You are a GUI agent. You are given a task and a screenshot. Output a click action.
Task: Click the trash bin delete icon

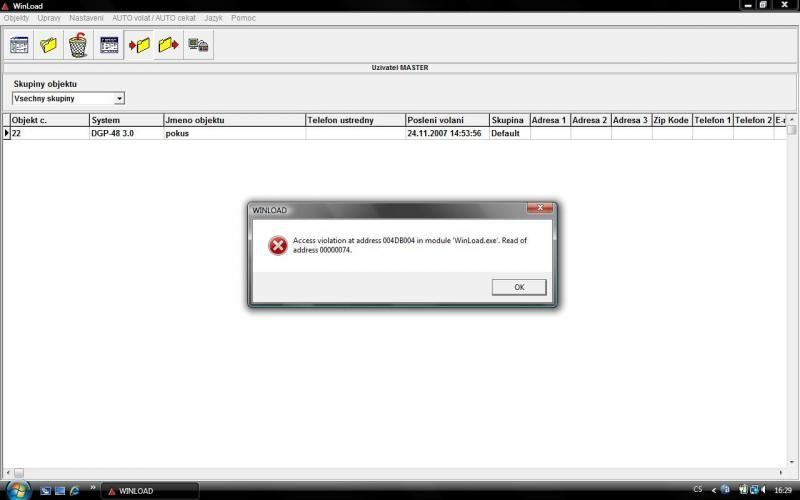coord(78,45)
